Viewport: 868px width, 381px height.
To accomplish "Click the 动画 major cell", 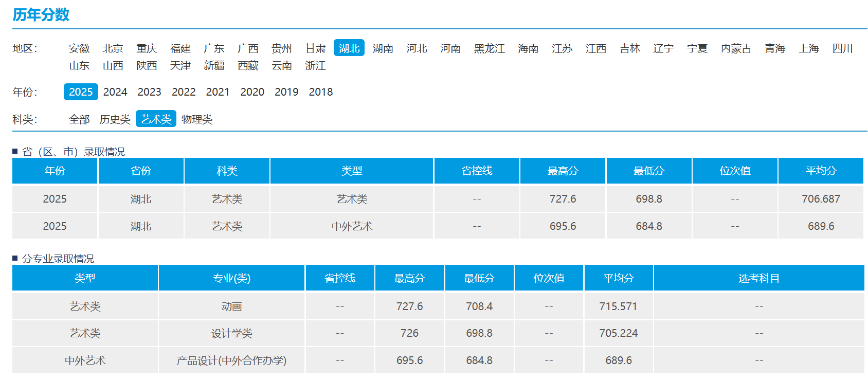I will pyautogui.click(x=231, y=306).
